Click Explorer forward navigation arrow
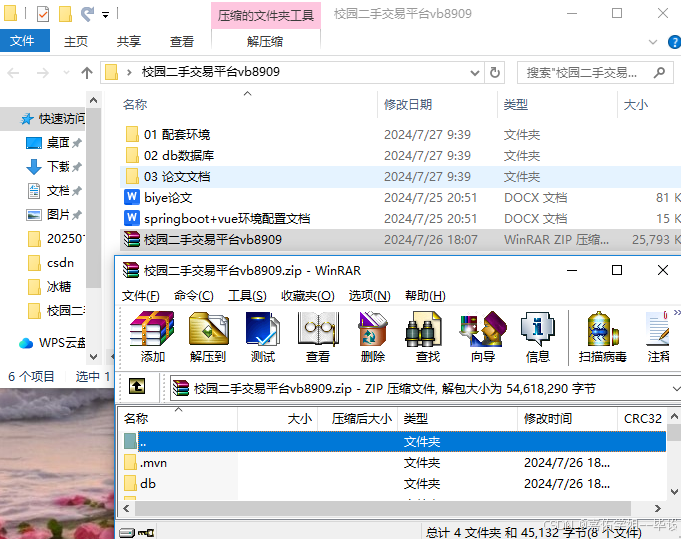Image resolution: width=681 pixels, height=539 pixels. (x=43, y=73)
